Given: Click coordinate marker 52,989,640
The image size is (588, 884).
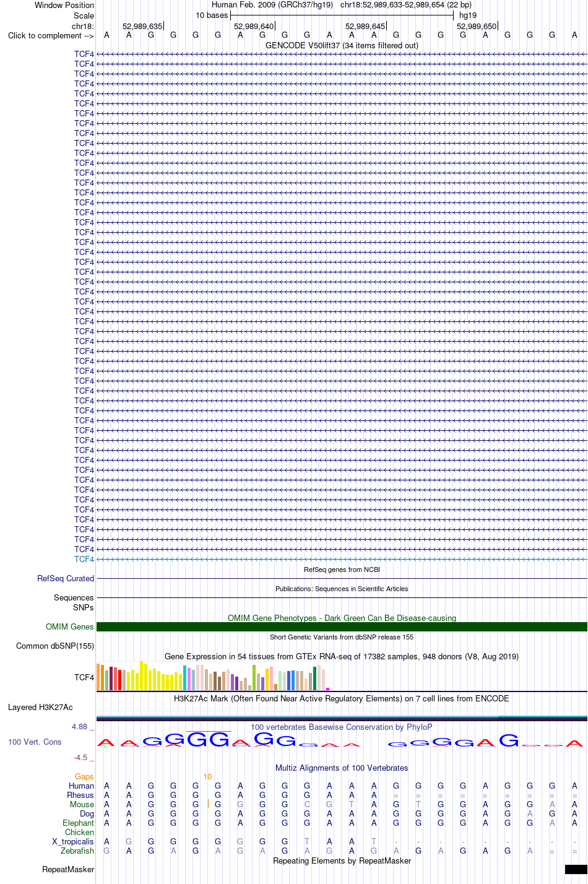Looking at the screenshot, I should pyautogui.click(x=254, y=27).
